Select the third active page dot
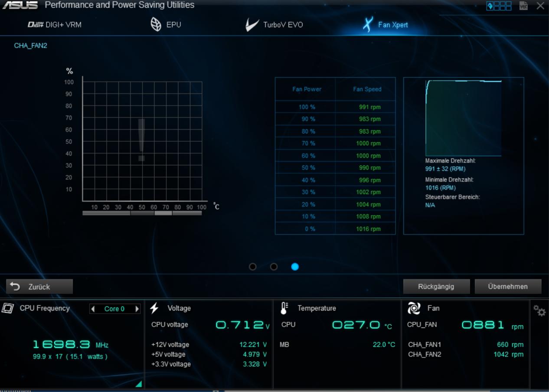The image size is (549, 392). tap(295, 267)
